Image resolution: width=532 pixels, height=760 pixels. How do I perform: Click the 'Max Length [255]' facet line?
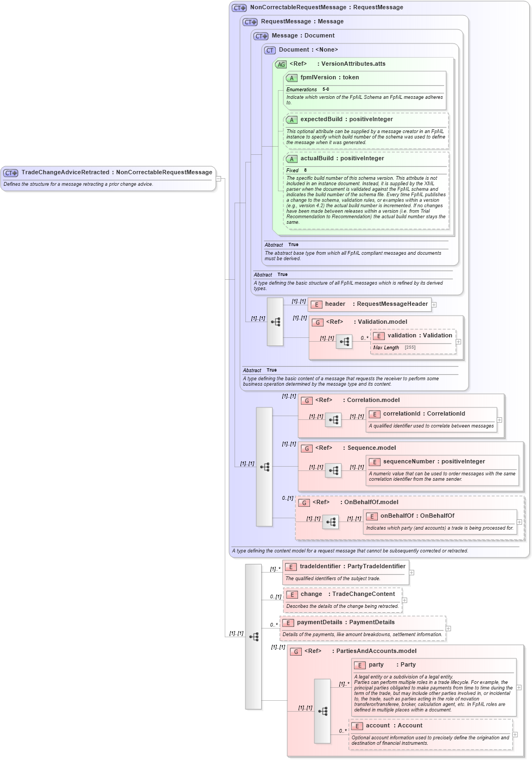(x=395, y=348)
